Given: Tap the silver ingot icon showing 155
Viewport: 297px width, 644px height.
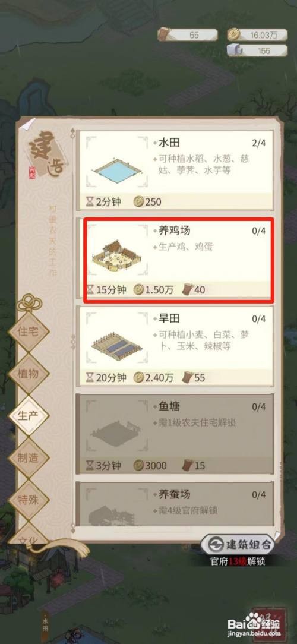Looking at the screenshot, I should tap(233, 51).
